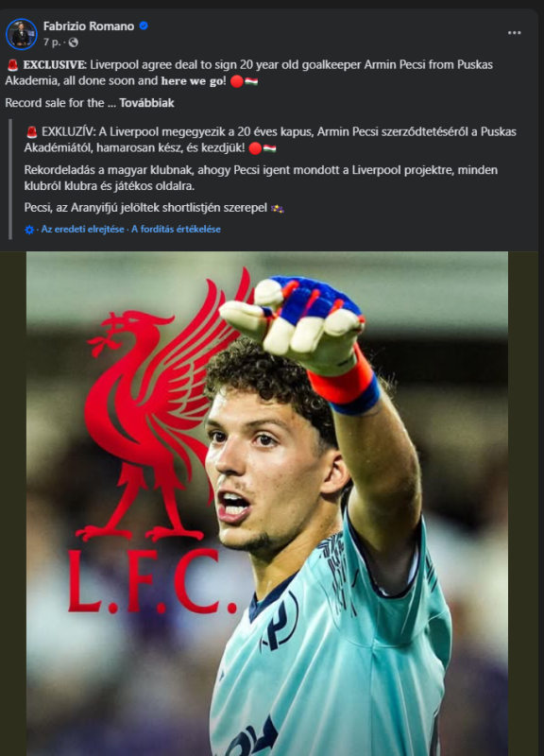The width and height of the screenshot is (544, 756).
Task: Click the 7 p. post timestamp
Action: [x=52, y=43]
